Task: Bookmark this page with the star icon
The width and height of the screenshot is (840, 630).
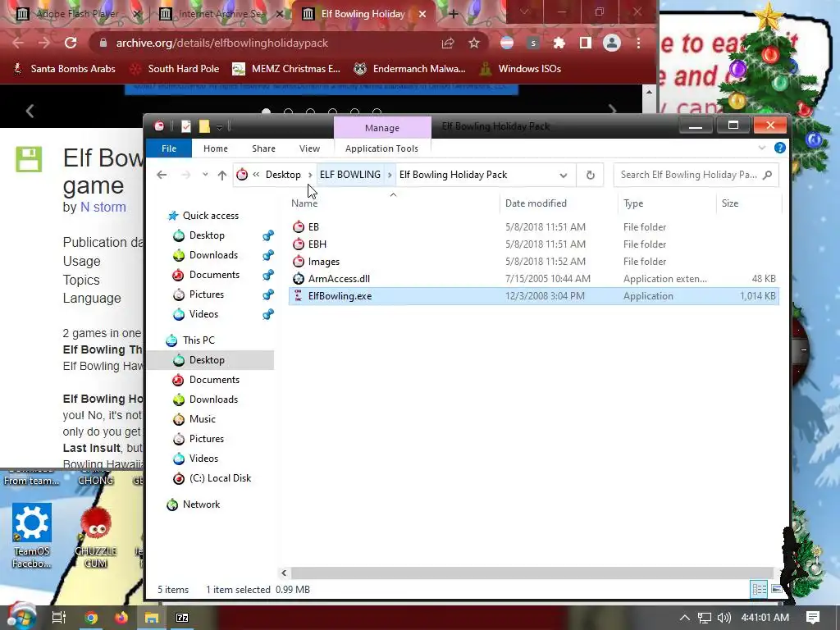Action: pos(474,43)
